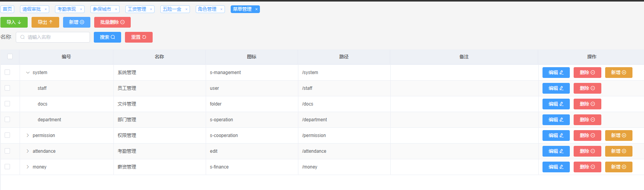The image size is (644, 190).
Task: Toggle the select-all checkbox in table header
Action: [x=10, y=56]
